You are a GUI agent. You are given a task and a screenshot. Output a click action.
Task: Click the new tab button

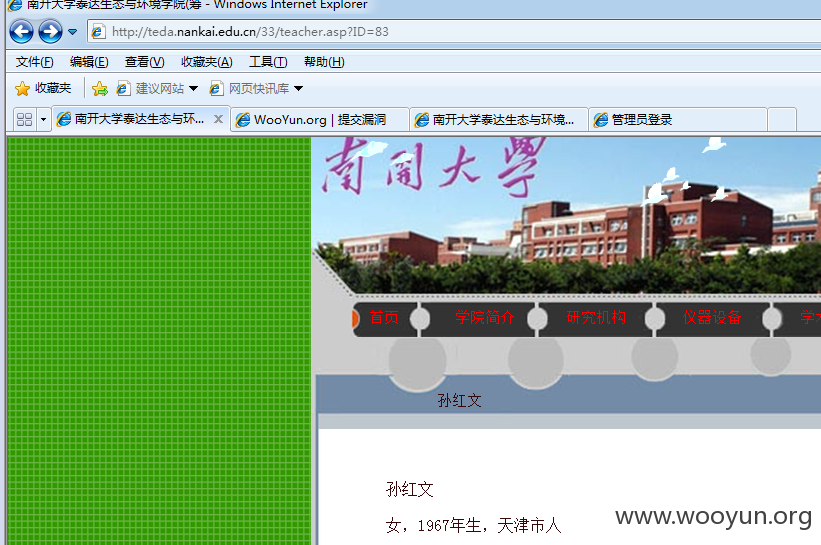tap(782, 120)
